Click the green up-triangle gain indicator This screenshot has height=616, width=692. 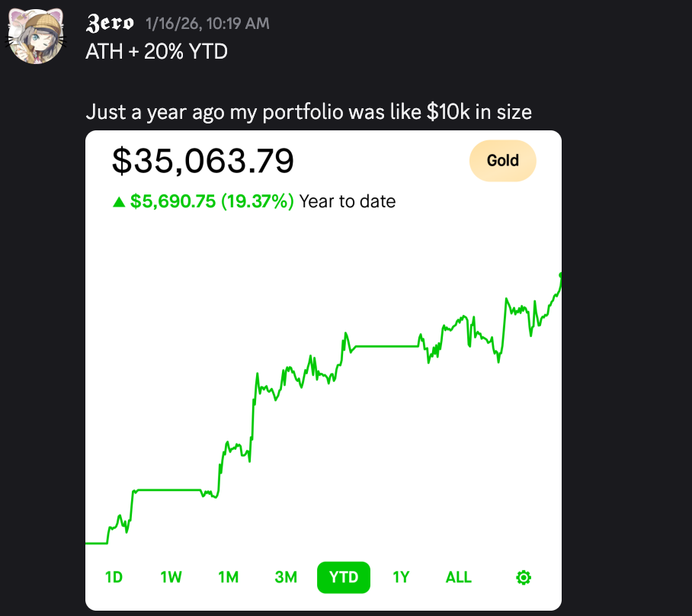(x=119, y=202)
